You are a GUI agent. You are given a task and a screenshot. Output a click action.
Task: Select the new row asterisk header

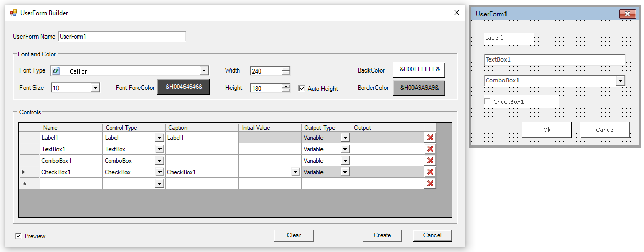29,184
